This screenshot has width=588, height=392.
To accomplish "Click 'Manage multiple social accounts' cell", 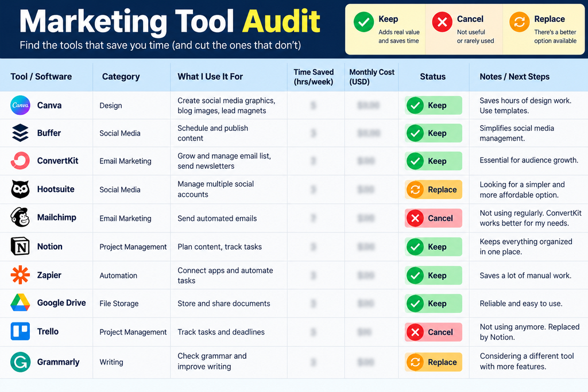I will click(216, 189).
